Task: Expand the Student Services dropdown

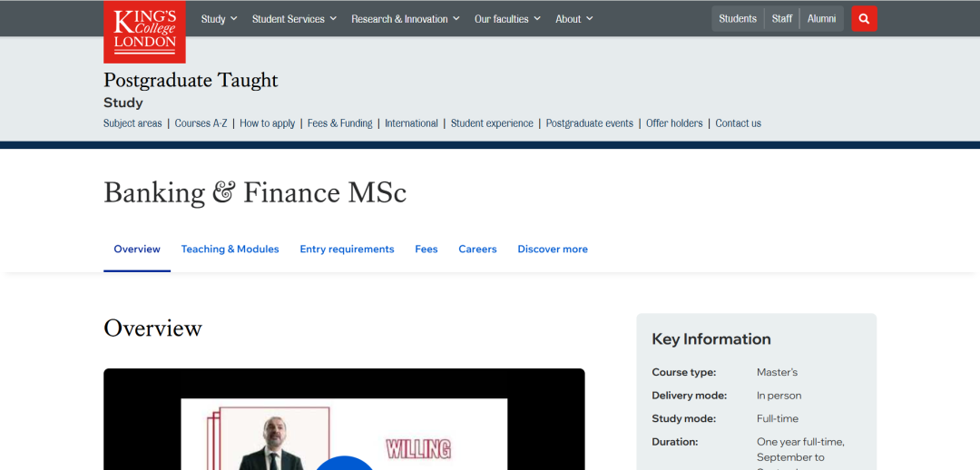Action: click(294, 19)
